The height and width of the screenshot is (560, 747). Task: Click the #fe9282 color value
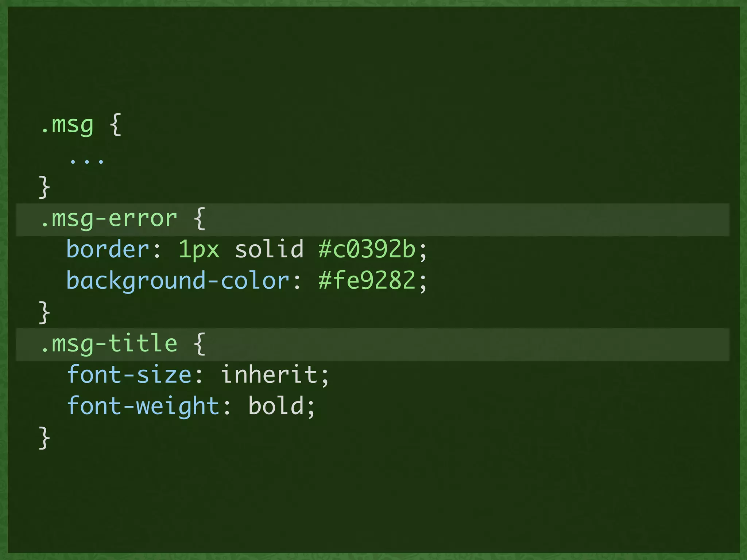367,281
